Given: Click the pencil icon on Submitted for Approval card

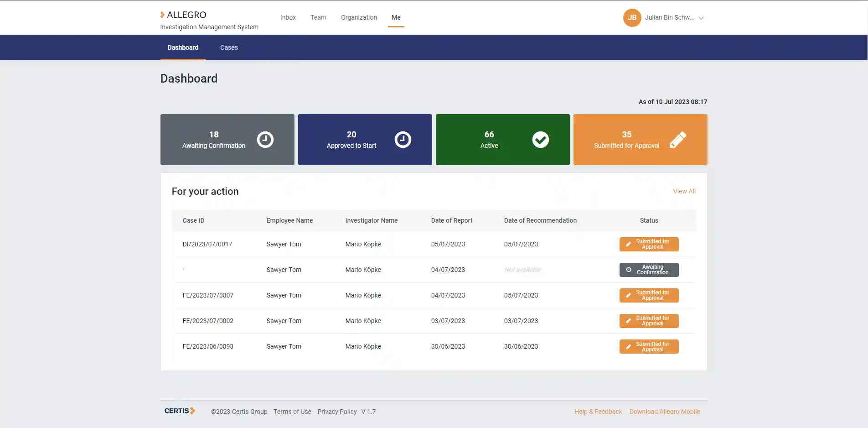Looking at the screenshot, I should (x=678, y=140).
